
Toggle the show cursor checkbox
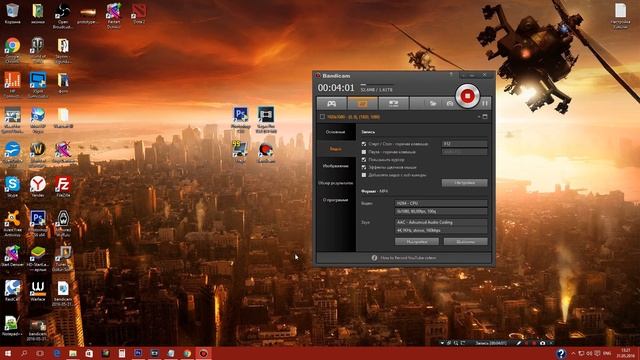pos(364,160)
